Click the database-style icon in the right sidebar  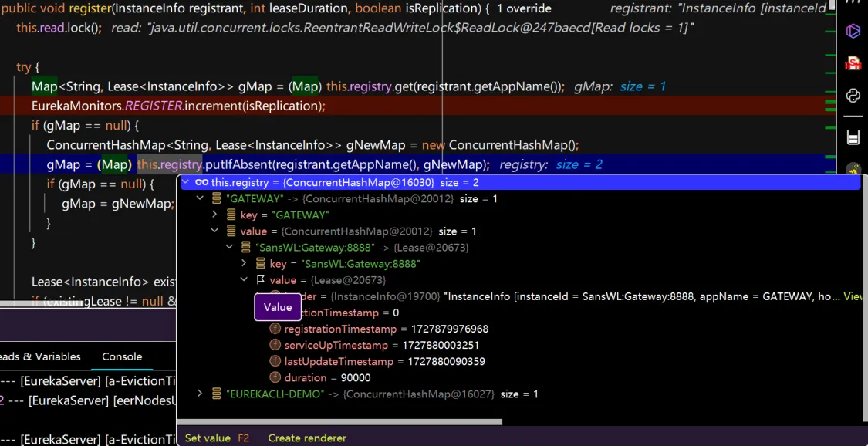click(x=853, y=137)
